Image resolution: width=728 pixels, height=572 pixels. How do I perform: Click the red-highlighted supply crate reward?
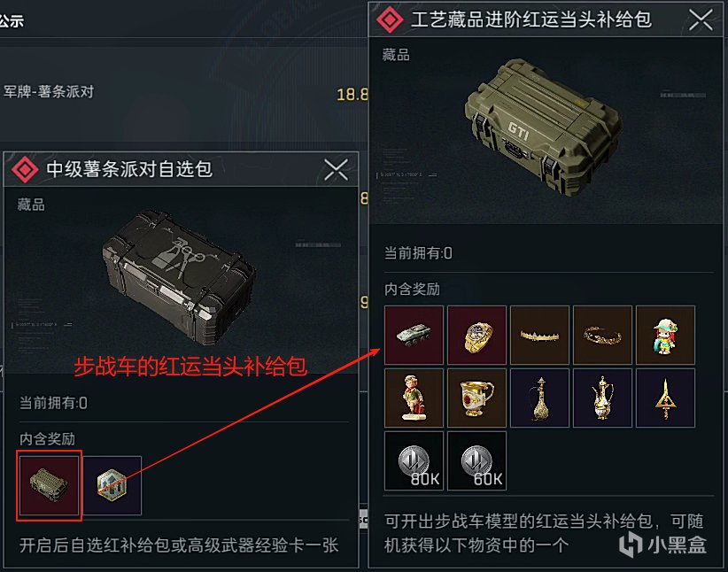[x=50, y=485]
